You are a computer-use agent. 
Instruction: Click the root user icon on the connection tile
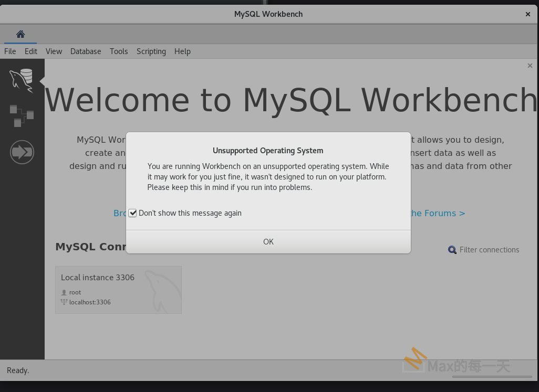pyautogui.click(x=64, y=292)
